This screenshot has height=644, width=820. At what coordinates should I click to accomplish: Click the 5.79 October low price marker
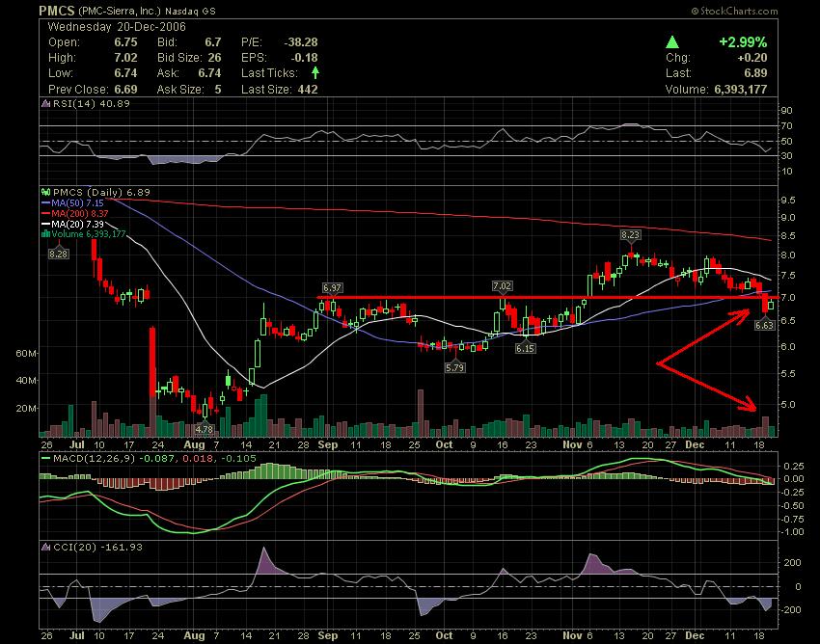[x=455, y=367]
